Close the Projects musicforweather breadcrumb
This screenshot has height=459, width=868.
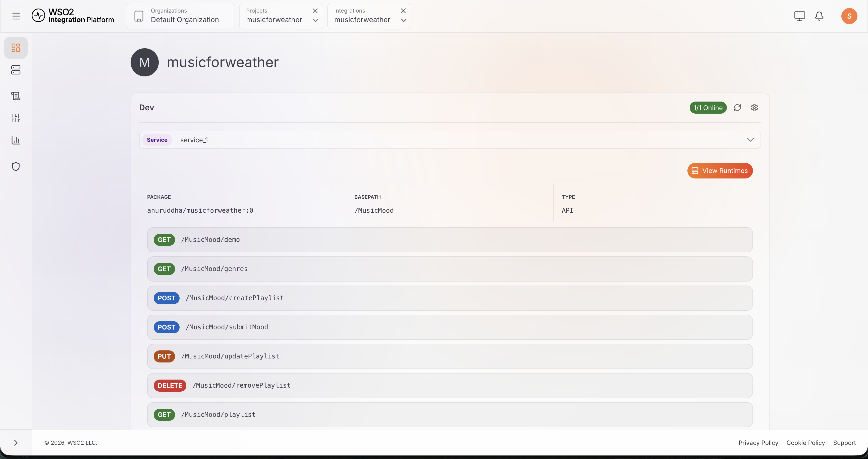tap(315, 11)
